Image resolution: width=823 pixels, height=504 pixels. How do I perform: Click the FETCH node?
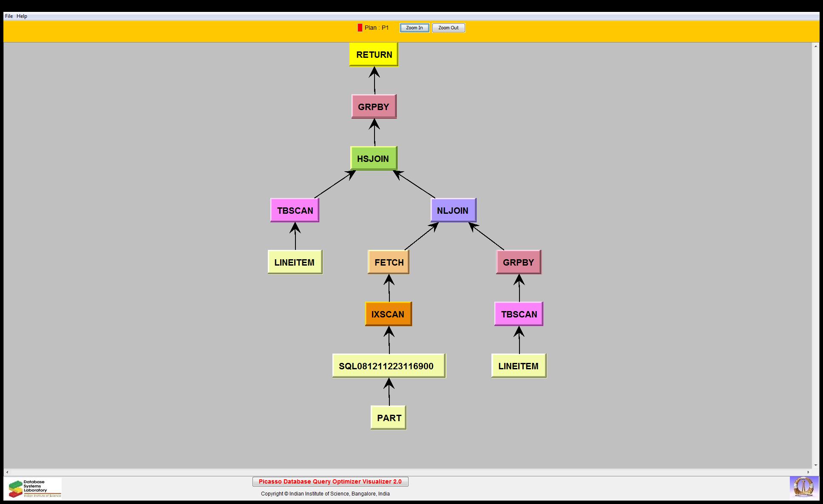click(389, 262)
